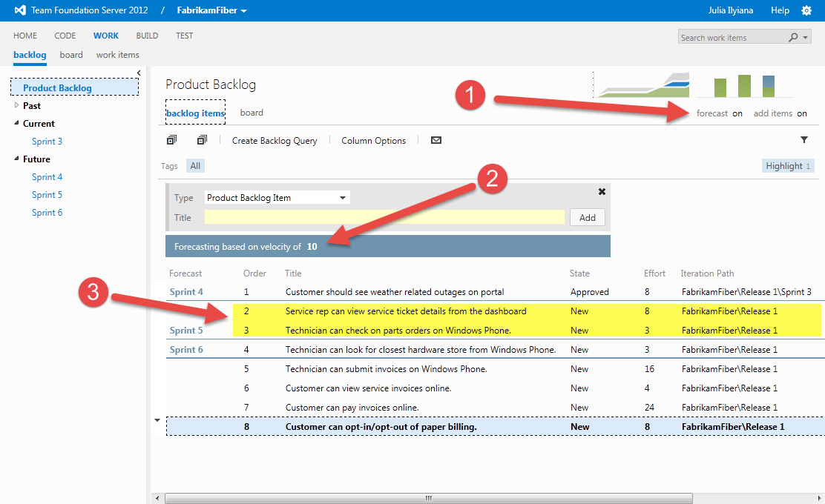This screenshot has height=504, width=825.
Task: Click the collapse all backlog items icon
Action: (202, 140)
